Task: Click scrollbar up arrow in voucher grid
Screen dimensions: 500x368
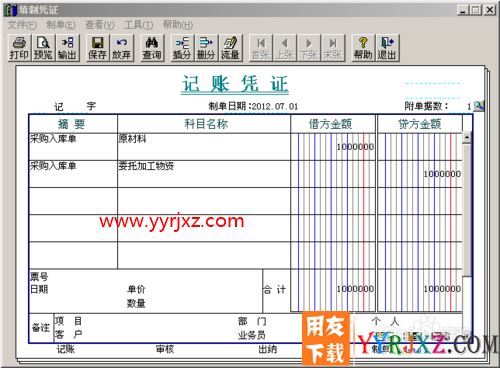Action: 467,138
